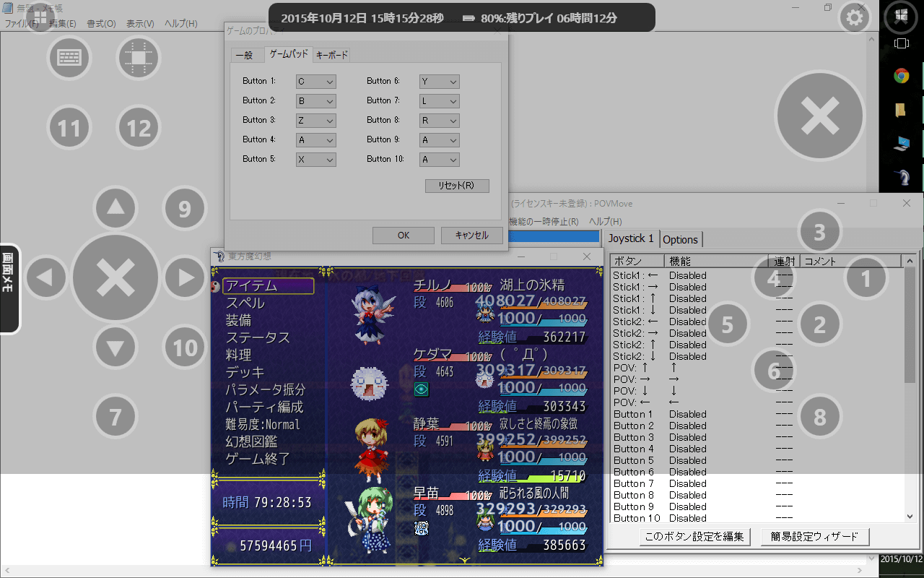This screenshot has height=578, width=924.
Task: Open the settings gear overlay
Action: tap(855, 17)
